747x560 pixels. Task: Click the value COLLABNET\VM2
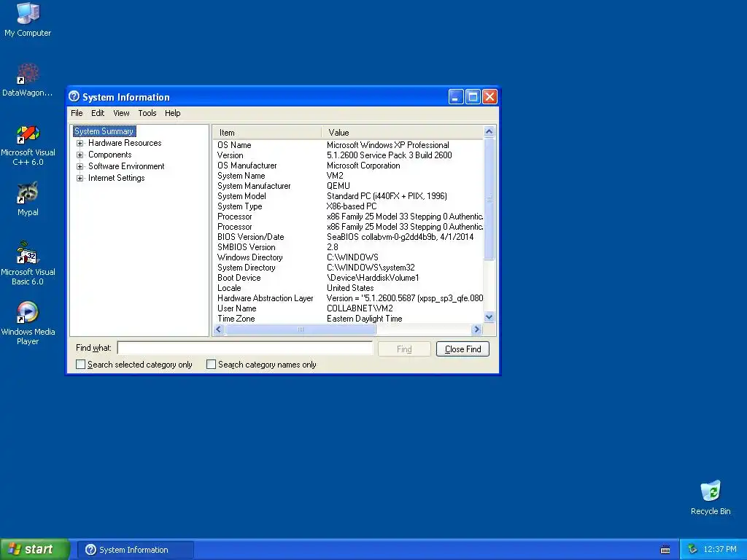tap(360, 308)
